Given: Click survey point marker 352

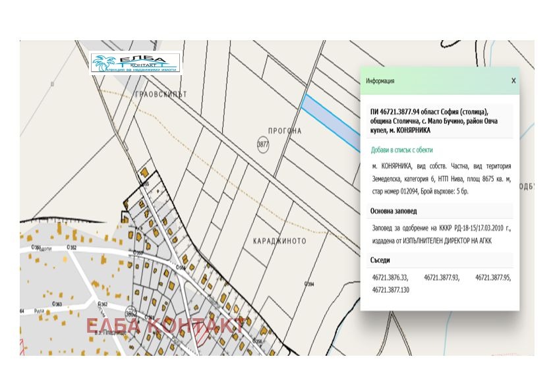Looking at the screenshot, I should (x=73, y=248).
